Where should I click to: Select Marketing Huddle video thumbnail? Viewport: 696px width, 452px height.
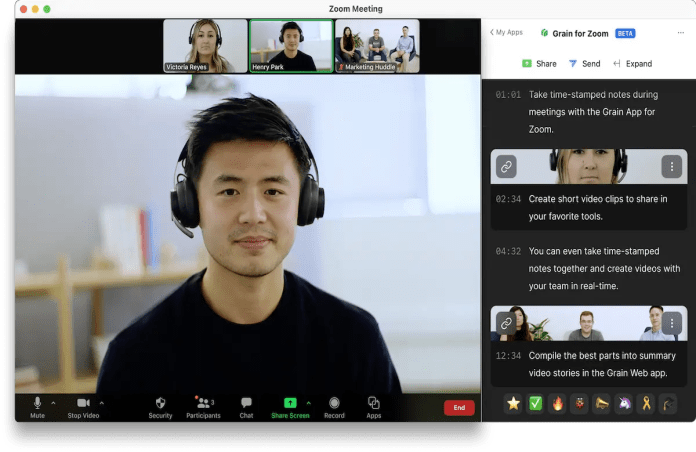(x=377, y=46)
